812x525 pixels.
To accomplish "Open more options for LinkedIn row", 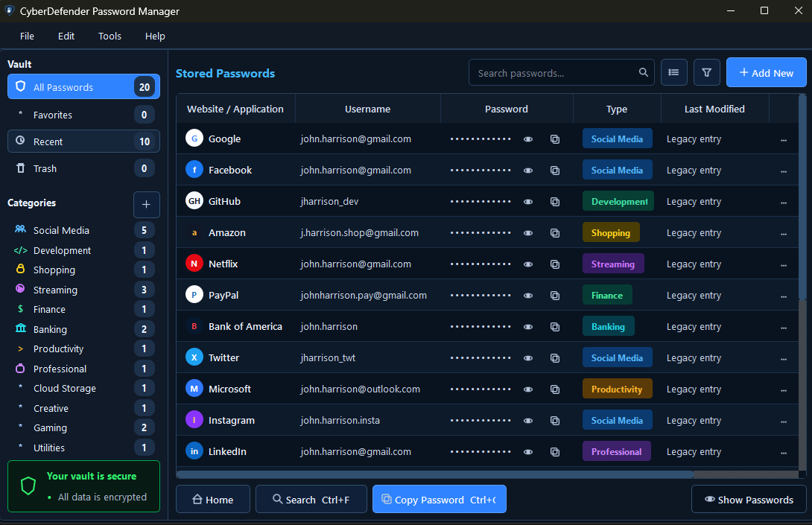I will point(784,453).
